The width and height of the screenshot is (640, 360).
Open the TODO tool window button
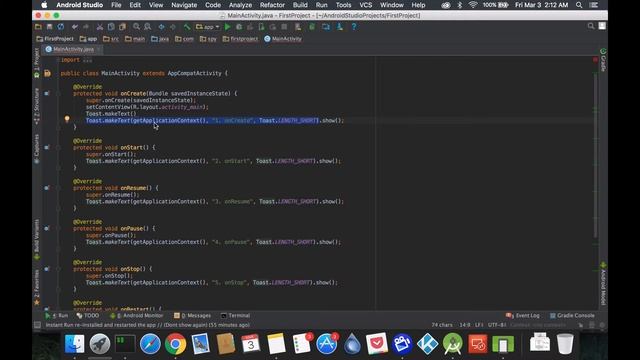pyautogui.click(x=88, y=316)
